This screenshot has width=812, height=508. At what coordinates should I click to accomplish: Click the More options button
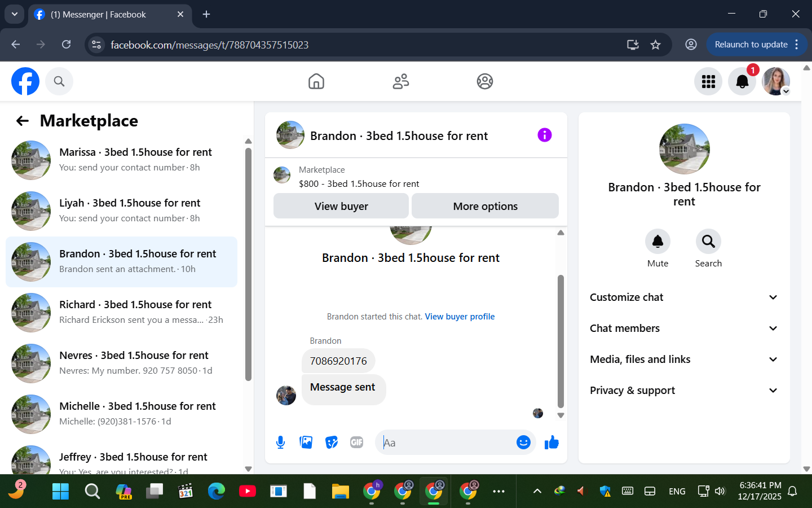coord(485,206)
